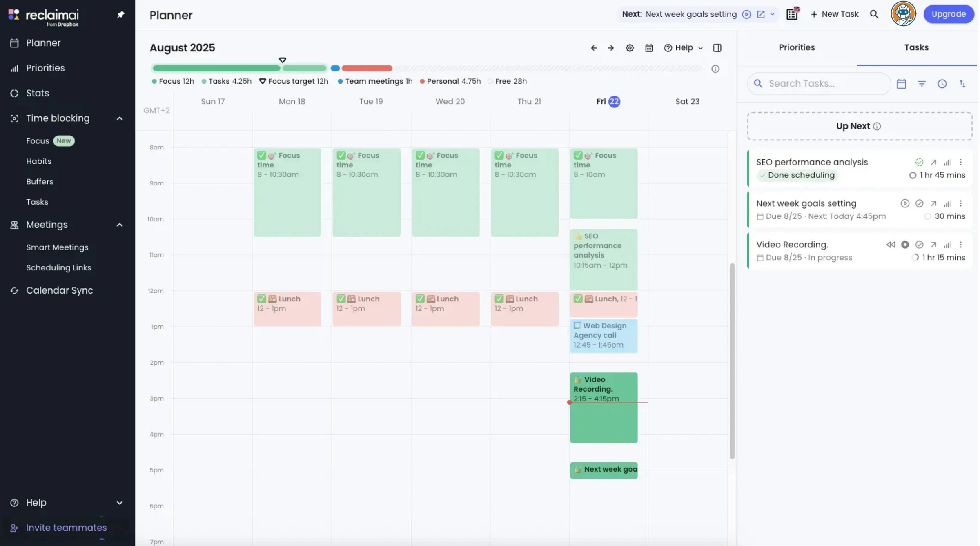
Task: Click the Upgrade button
Action: pos(949,14)
